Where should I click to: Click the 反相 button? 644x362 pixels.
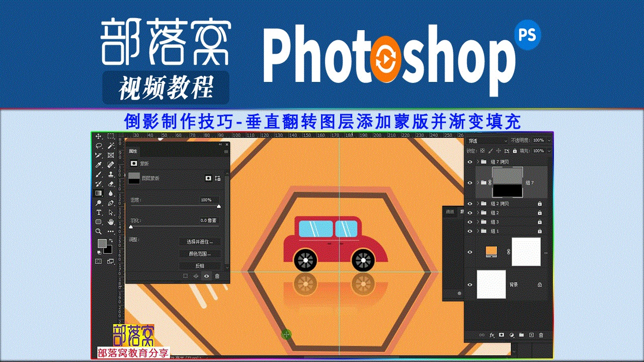point(200,265)
